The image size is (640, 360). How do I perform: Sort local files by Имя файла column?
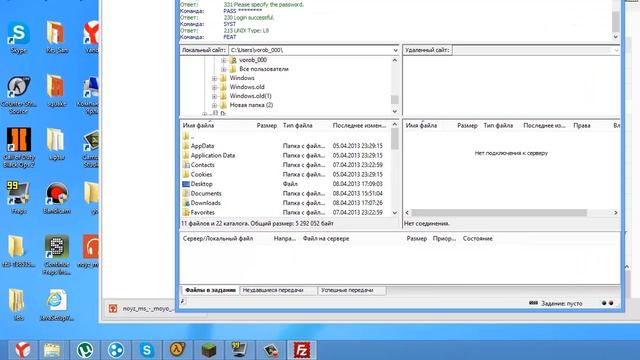click(x=217, y=125)
